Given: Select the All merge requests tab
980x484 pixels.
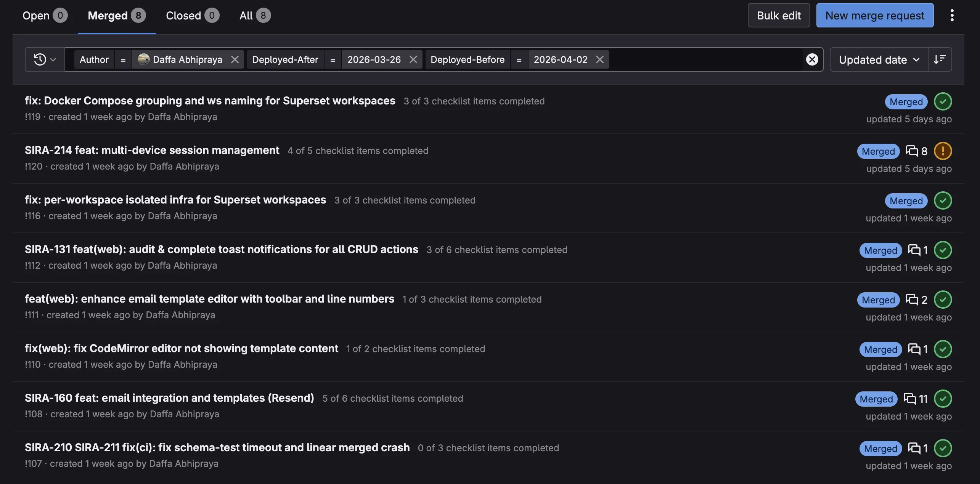Looking at the screenshot, I should coord(255,16).
